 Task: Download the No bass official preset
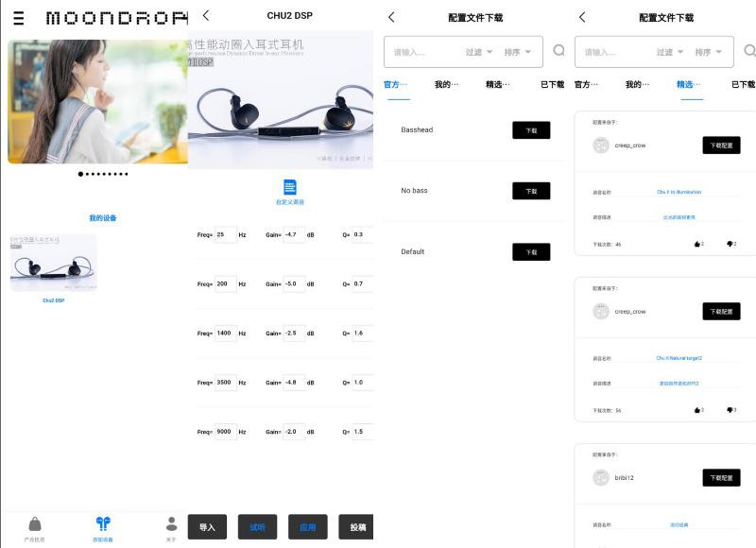tap(531, 191)
